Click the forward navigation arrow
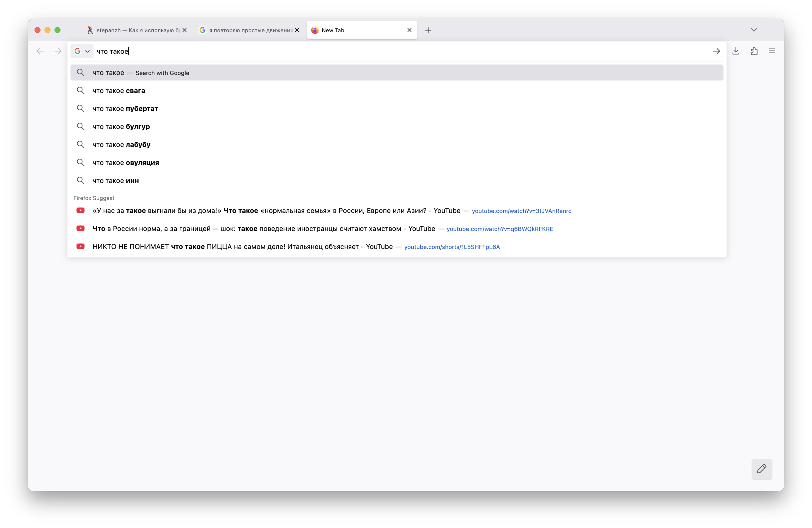Screen dimensions: 812x528 58,51
